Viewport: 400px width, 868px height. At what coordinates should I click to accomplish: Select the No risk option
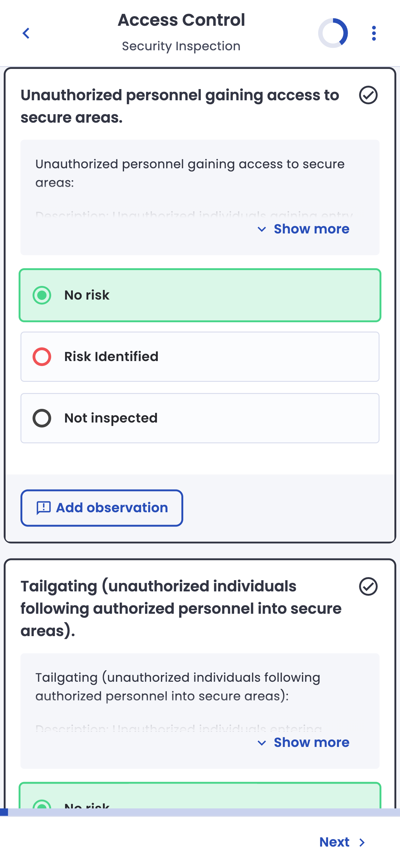tap(200, 295)
